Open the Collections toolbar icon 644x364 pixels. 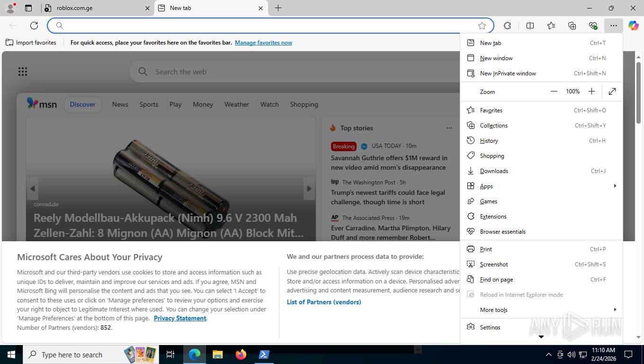tap(572, 26)
